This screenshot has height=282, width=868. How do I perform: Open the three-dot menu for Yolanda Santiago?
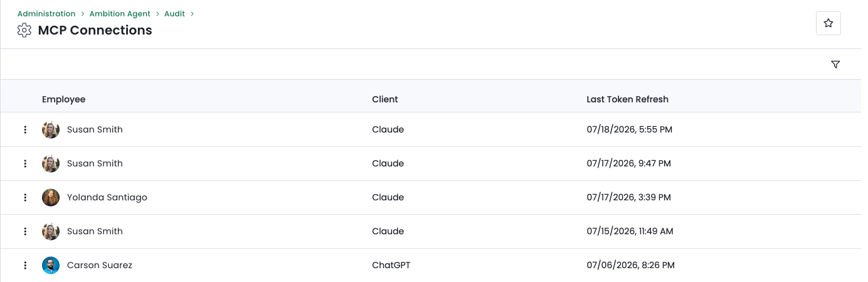(25, 197)
